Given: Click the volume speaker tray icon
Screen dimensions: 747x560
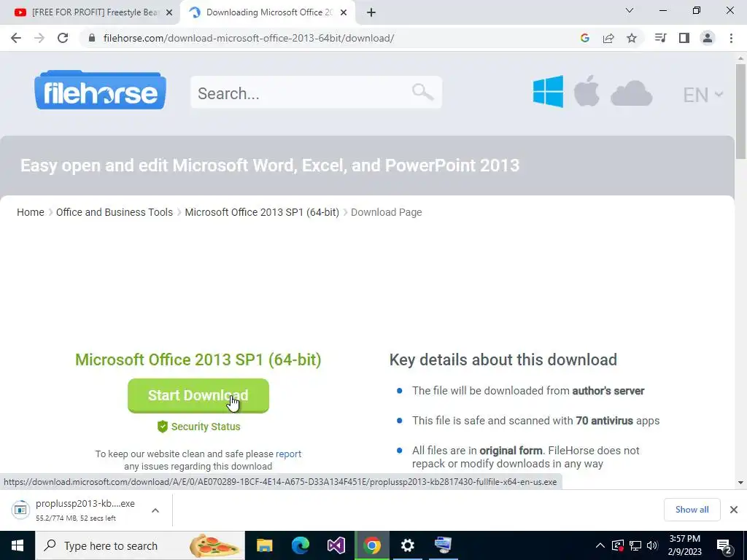Looking at the screenshot, I should click(652, 545).
